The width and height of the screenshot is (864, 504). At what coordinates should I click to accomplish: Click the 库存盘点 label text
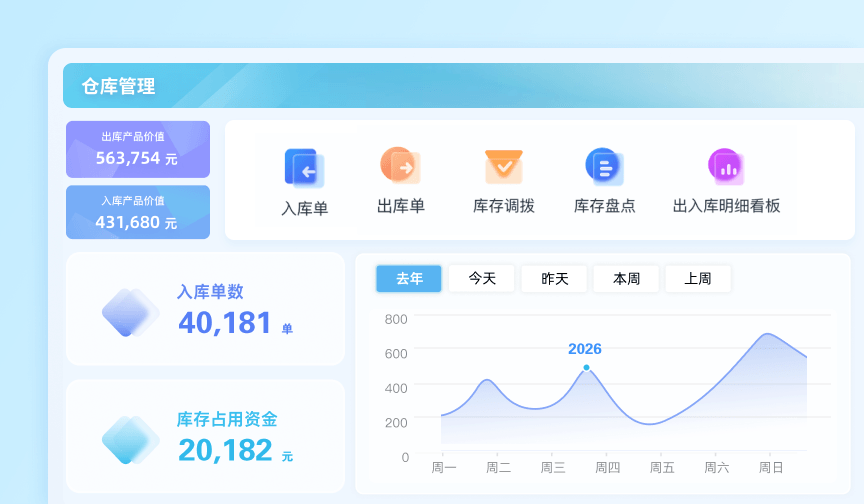pos(604,207)
